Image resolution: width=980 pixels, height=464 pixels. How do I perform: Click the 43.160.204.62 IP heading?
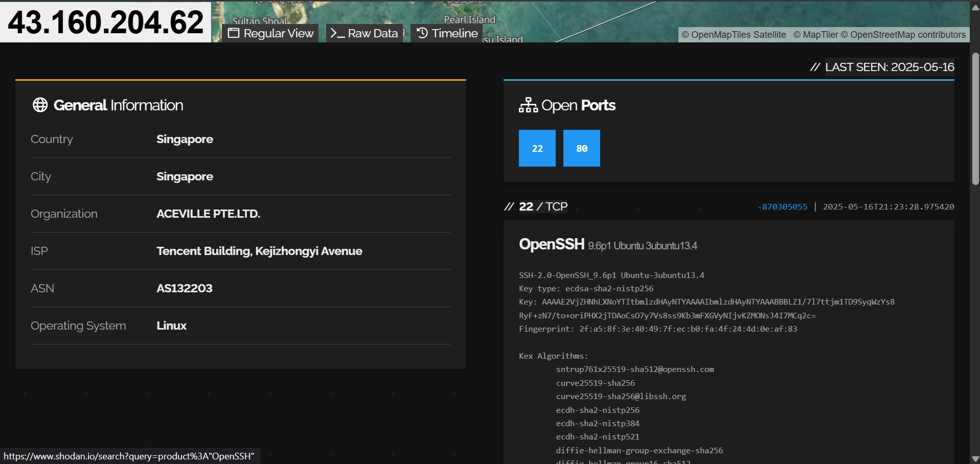click(x=105, y=22)
